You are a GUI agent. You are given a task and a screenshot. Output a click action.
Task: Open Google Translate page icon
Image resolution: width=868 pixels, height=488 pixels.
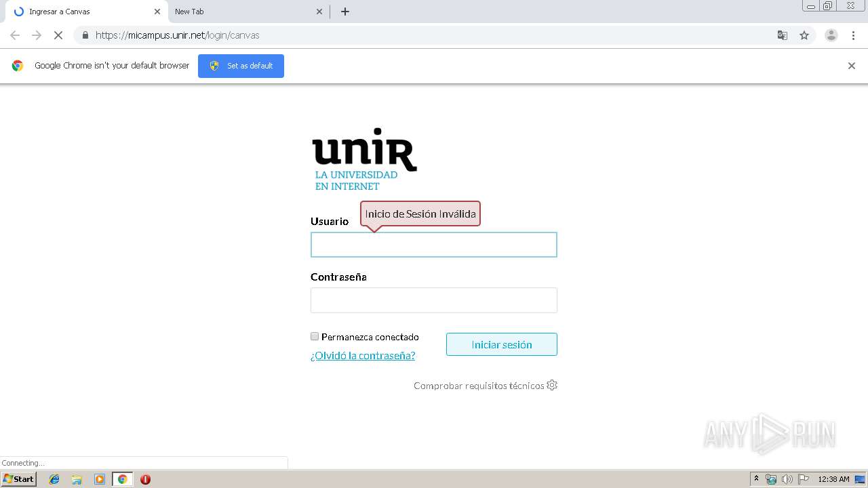point(783,35)
